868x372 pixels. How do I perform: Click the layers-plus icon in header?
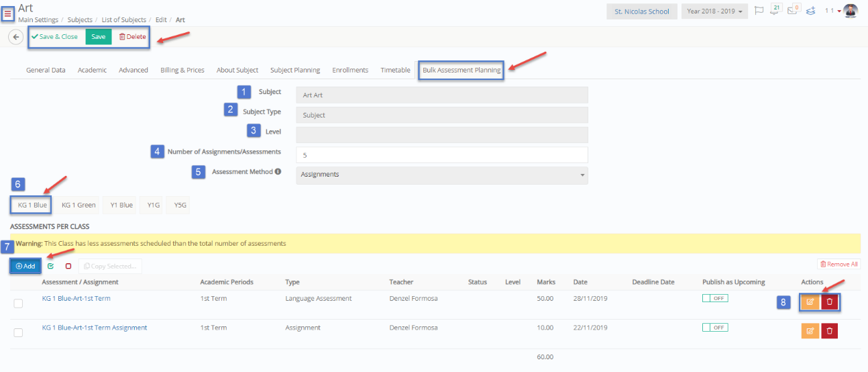pyautogui.click(x=810, y=11)
